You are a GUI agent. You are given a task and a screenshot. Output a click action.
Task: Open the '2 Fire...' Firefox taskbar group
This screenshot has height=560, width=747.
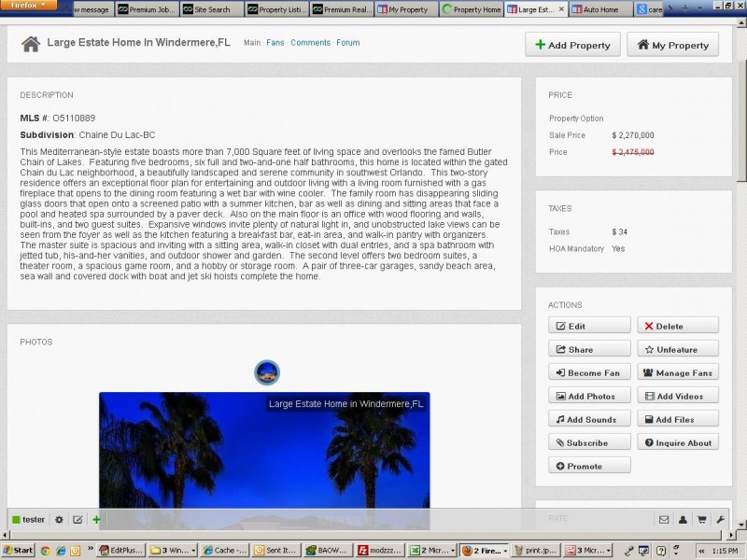pyautogui.click(x=484, y=551)
